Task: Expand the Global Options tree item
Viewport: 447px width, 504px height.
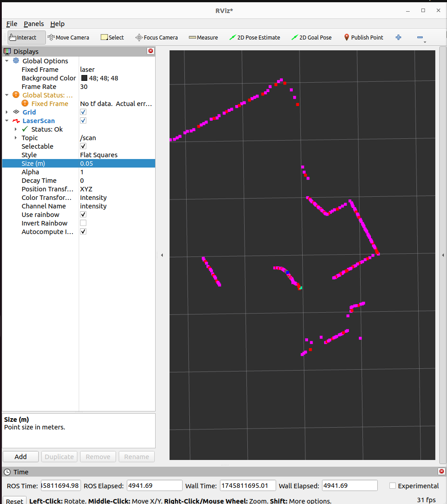Action: pos(6,61)
